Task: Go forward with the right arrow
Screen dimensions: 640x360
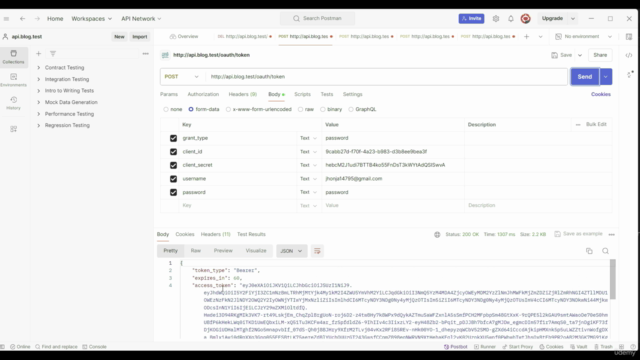Action: [x=37, y=19]
